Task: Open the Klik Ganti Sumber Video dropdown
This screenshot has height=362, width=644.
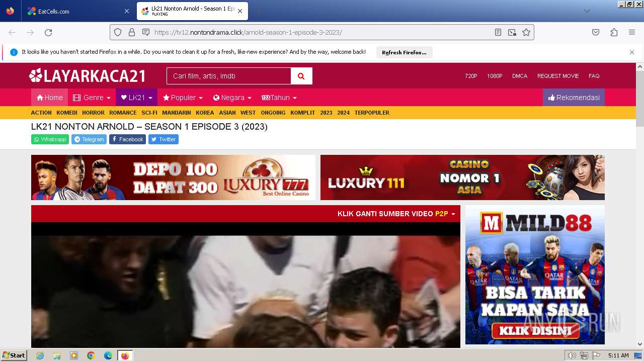Action: (396, 214)
